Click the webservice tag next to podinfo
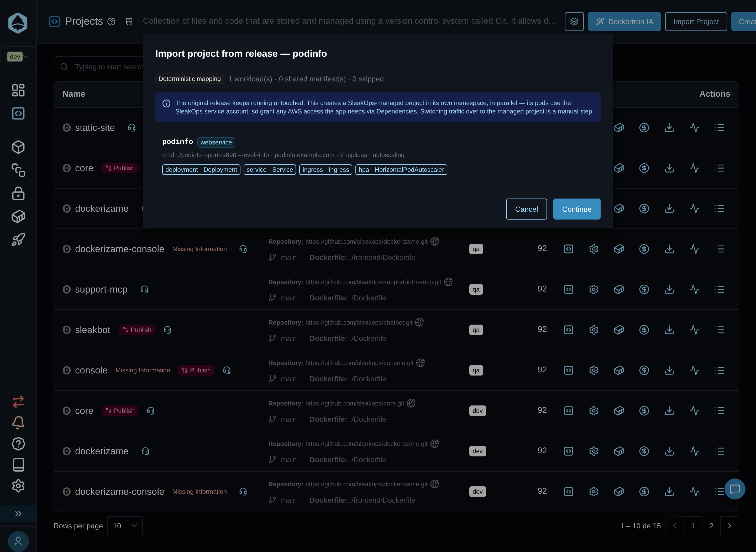756x552 pixels. (x=216, y=142)
